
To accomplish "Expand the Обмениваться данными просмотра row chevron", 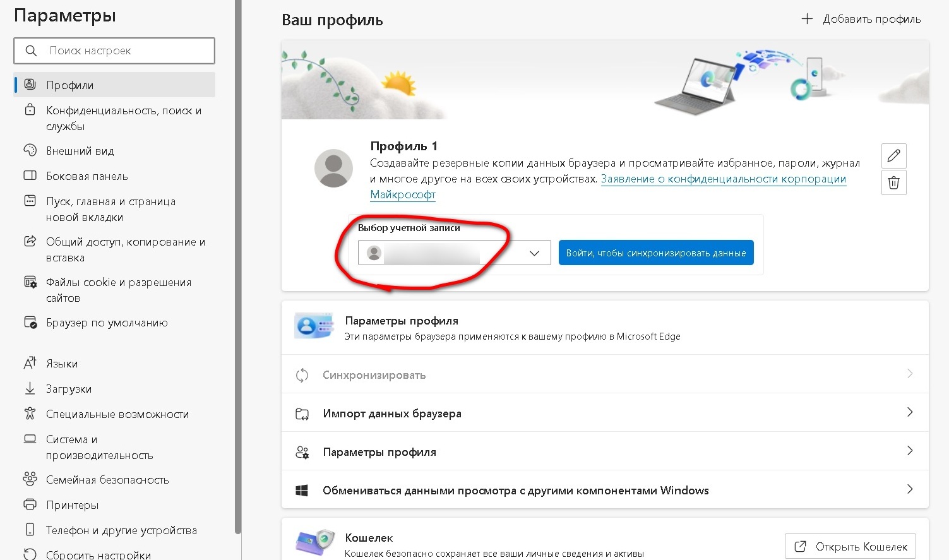I will pos(909,489).
